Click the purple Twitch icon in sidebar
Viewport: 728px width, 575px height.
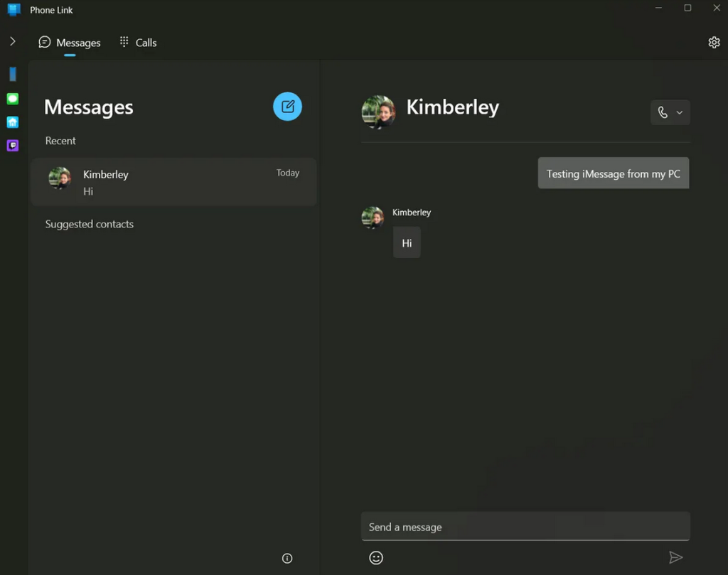pyautogui.click(x=13, y=146)
